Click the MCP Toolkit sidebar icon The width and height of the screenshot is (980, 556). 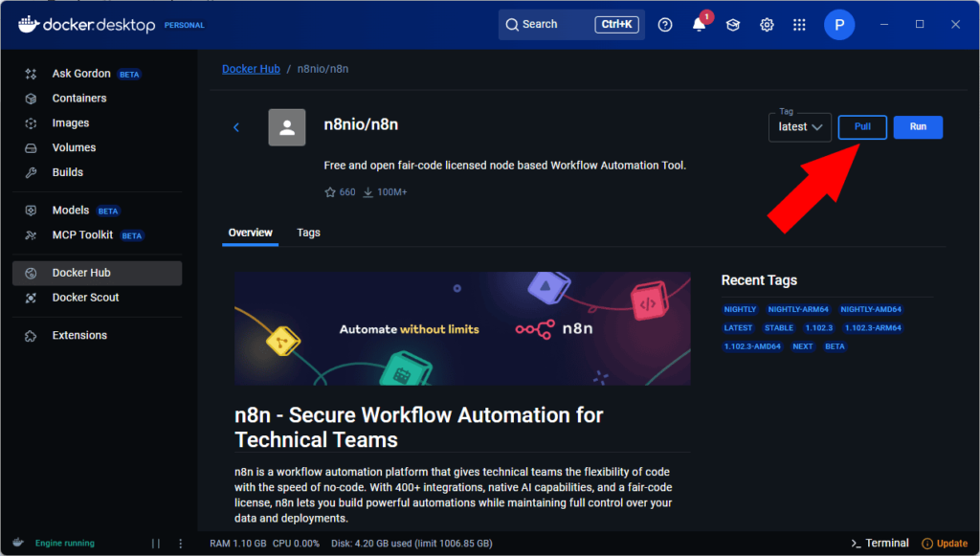pos(31,235)
